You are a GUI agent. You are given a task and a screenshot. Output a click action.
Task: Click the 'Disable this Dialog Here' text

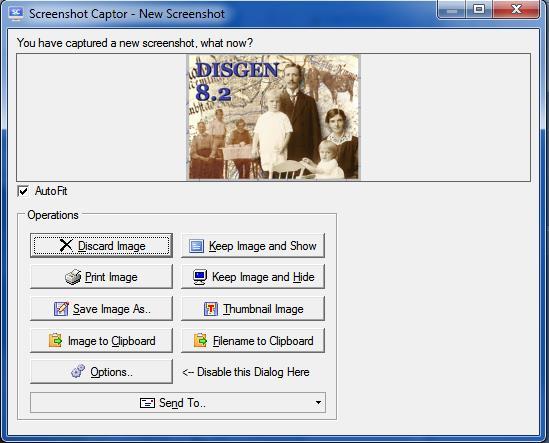246,372
